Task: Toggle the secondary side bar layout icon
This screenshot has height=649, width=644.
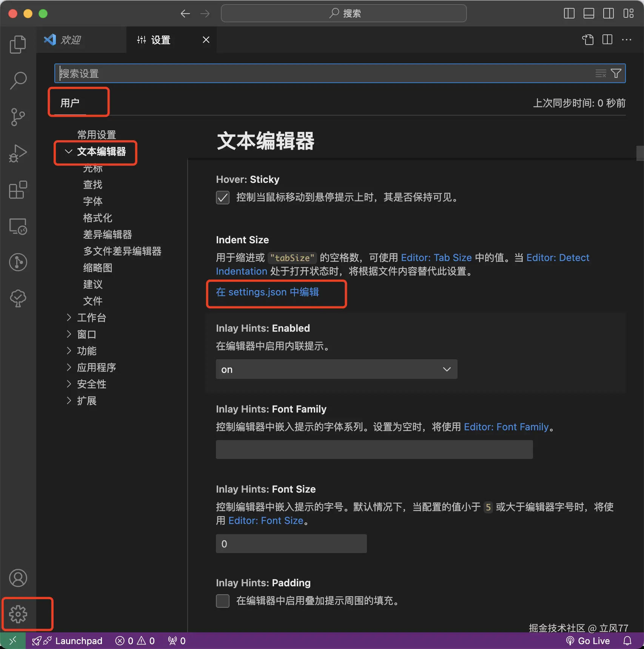Action: click(608, 14)
